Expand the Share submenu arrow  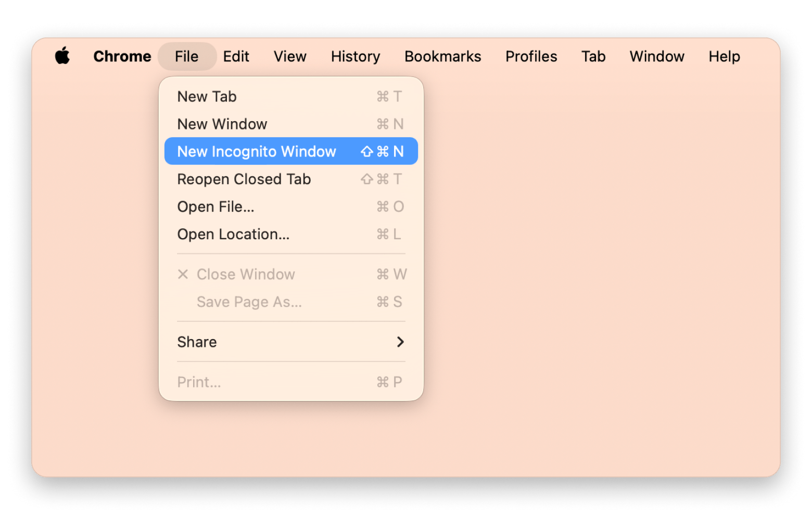400,342
